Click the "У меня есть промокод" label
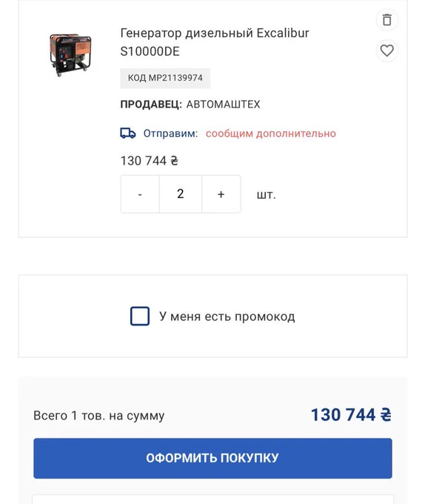This screenshot has width=425, height=504. point(227,316)
